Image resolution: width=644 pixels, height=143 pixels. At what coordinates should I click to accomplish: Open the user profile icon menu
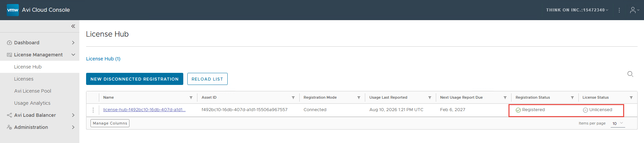coord(635,10)
